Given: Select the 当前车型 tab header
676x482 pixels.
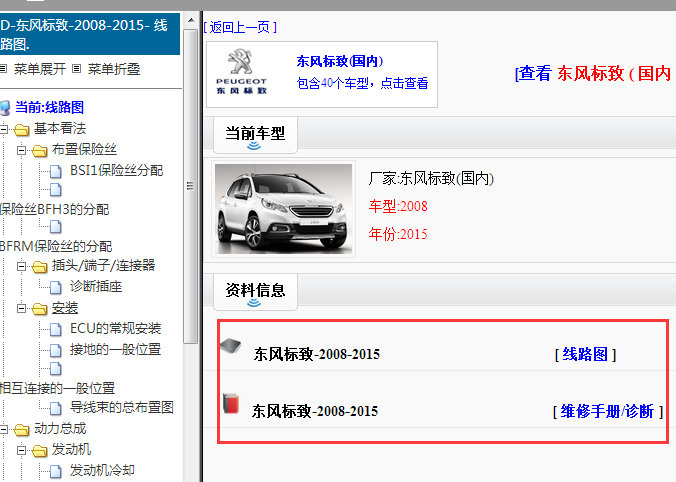Looking at the screenshot, I should coord(255,135).
